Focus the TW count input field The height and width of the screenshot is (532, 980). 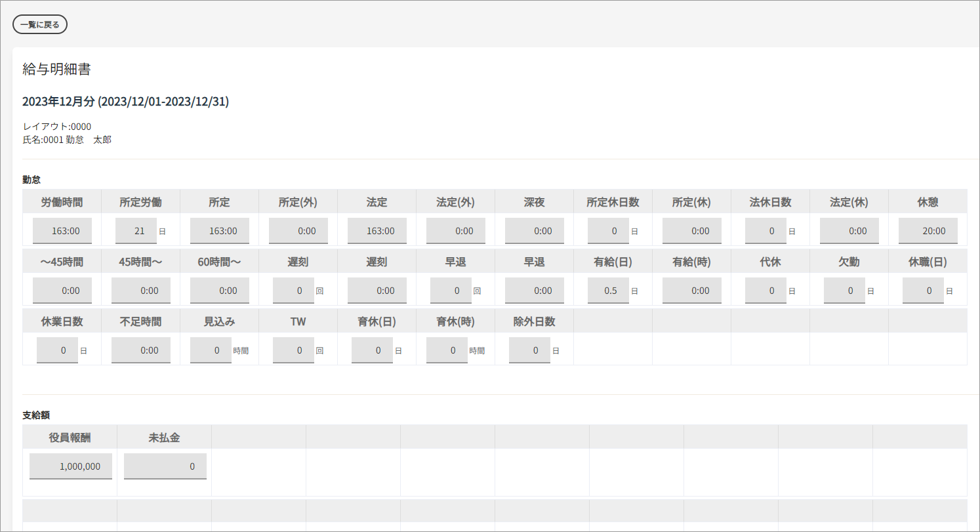[x=293, y=350]
